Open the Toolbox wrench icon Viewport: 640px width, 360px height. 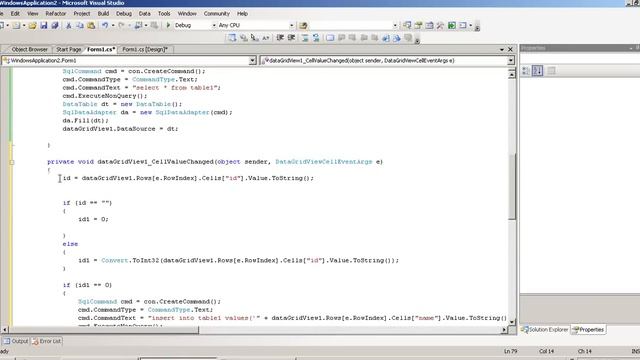point(440,25)
